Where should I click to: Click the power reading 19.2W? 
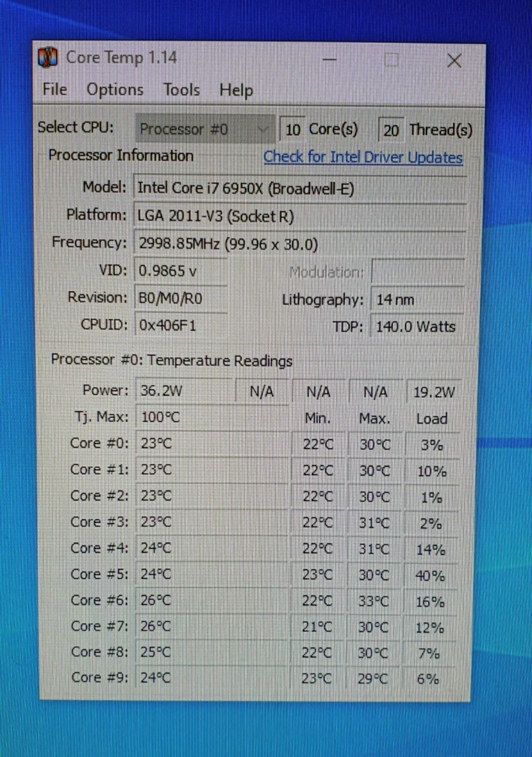[433, 393]
